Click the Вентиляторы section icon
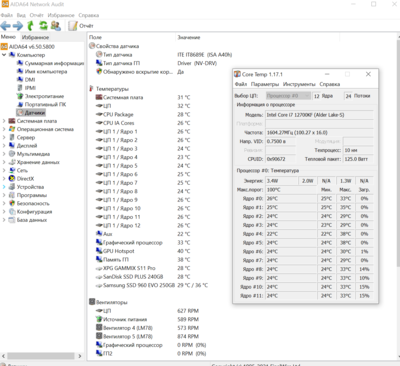400x366 pixels. point(92,302)
